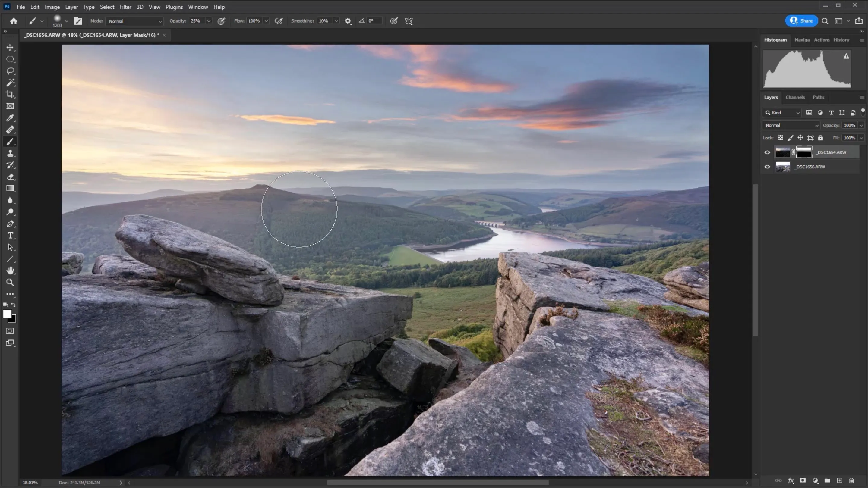Select the _DSC1654.ARW layer mask thumbnail
Screen dimensions: 868x488
pyautogui.click(x=804, y=152)
